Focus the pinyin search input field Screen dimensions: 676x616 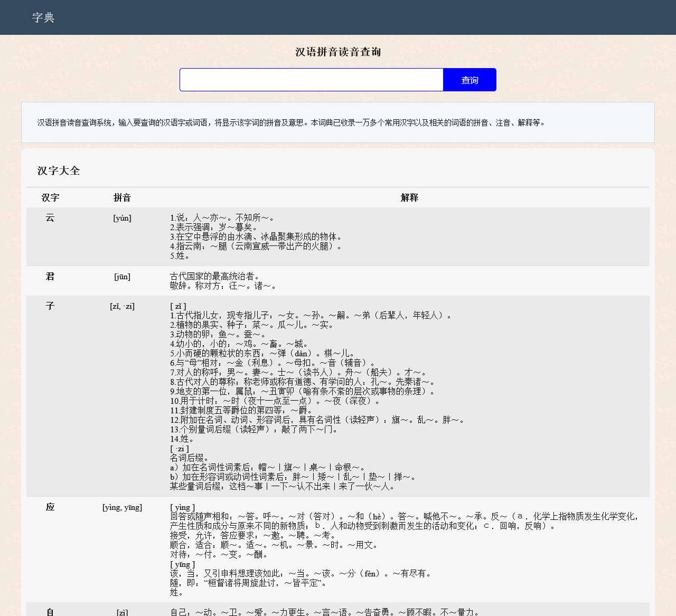(311, 80)
